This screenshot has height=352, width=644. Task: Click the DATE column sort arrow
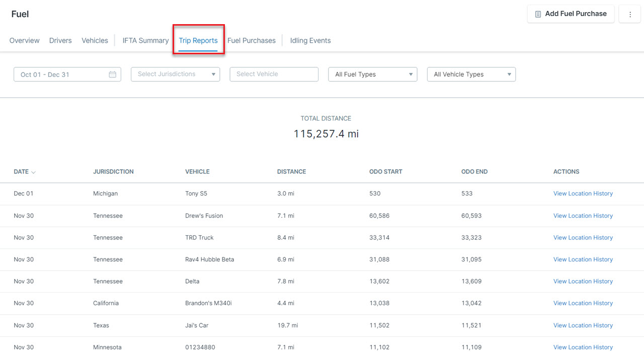point(33,172)
